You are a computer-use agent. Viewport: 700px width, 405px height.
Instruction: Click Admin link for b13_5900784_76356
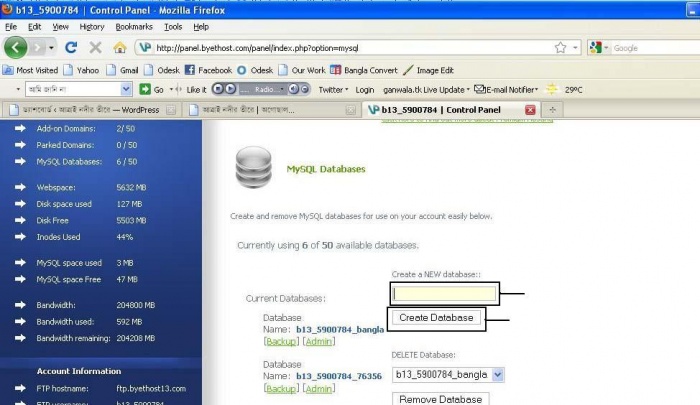319,389
